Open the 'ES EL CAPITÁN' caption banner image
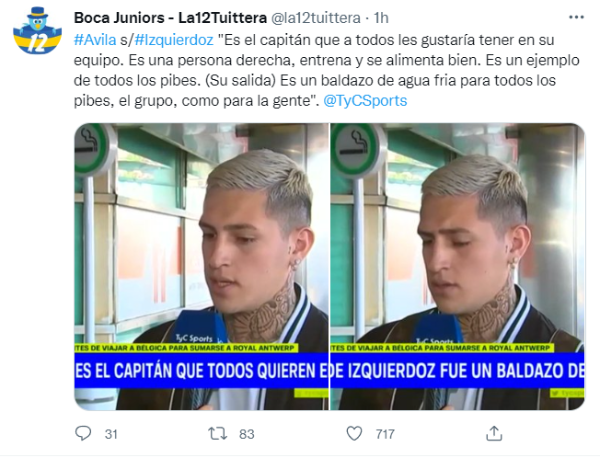The image size is (600, 458). [x=201, y=370]
